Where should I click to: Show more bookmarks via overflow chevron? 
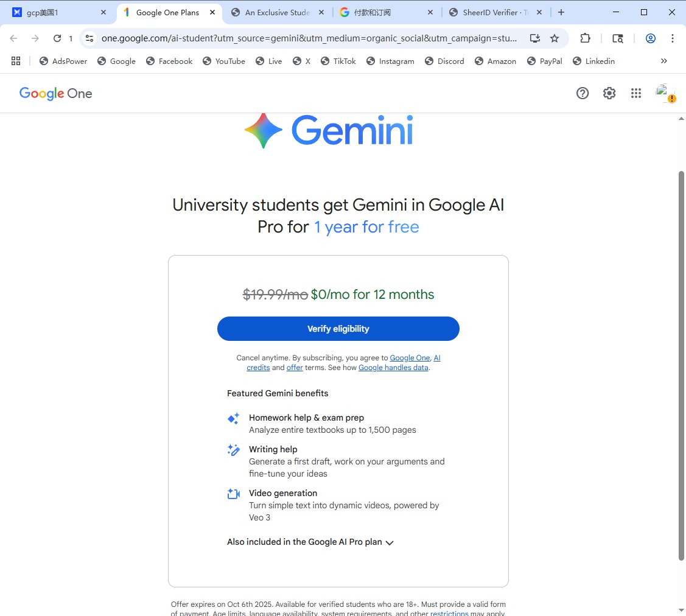663,61
